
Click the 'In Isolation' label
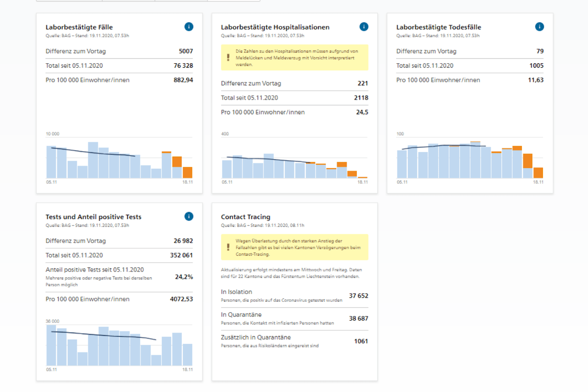(x=236, y=292)
